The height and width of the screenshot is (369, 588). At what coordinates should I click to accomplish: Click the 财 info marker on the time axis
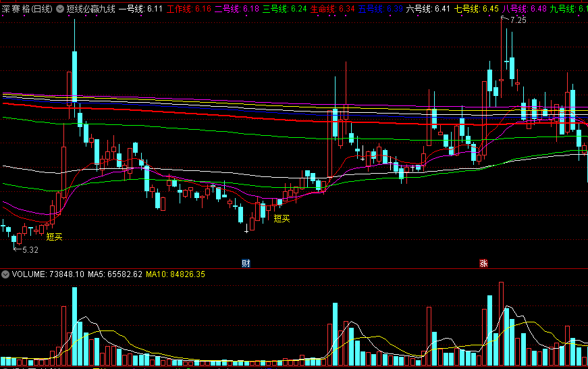point(246,263)
